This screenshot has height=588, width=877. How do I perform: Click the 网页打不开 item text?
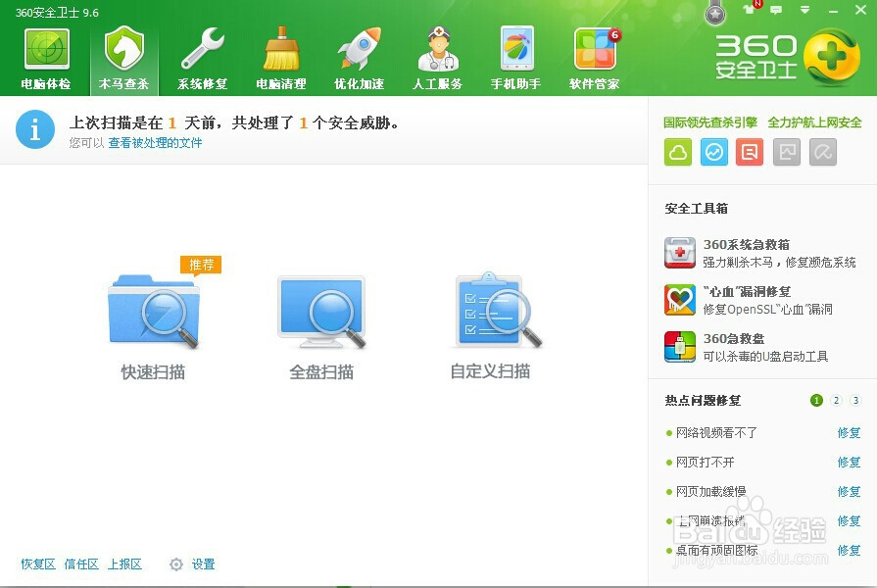point(706,463)
